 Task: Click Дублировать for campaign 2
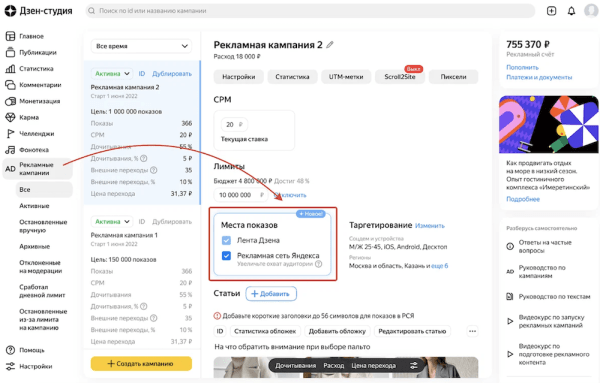172,73
